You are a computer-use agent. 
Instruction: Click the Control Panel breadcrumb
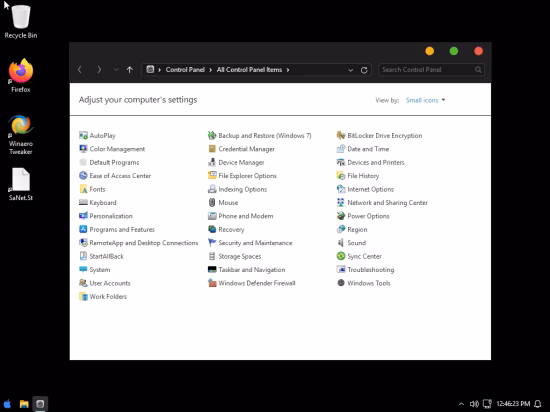[185, 70]
